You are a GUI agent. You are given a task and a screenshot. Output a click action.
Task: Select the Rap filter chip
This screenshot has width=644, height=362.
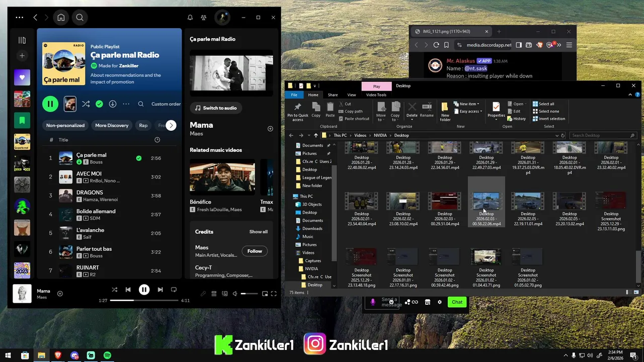[x=143, y=125]
